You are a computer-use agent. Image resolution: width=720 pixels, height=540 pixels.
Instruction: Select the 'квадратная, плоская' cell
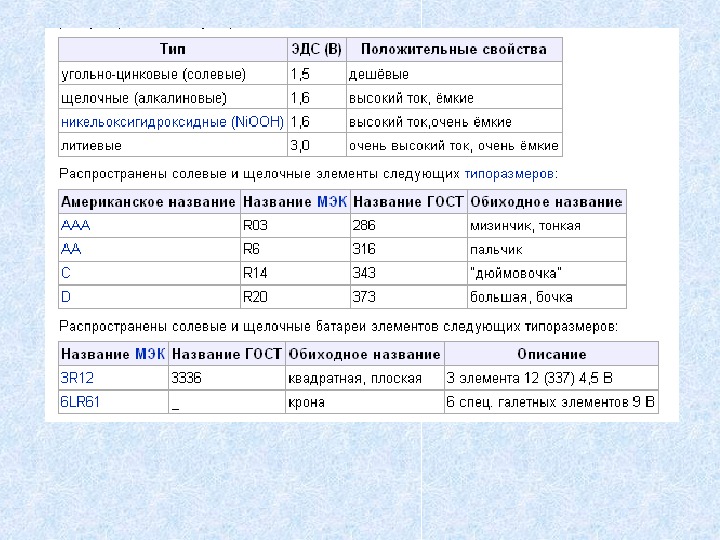click(x=365, y=378)
